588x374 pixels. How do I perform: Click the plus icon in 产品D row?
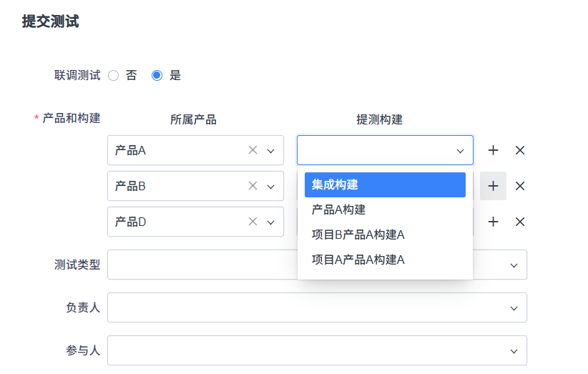pos(493,222)
